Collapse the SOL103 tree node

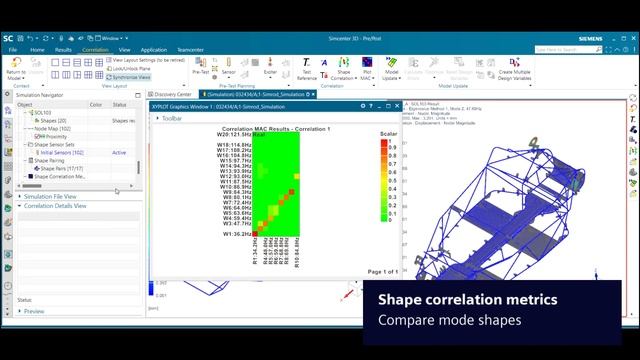click(25, 112)
